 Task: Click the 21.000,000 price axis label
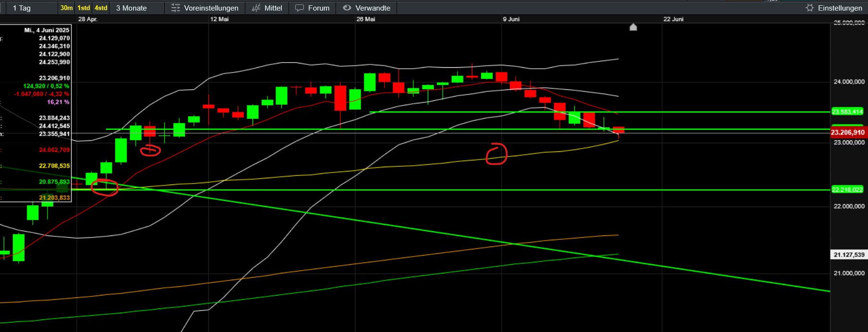[x=849, y=273]
